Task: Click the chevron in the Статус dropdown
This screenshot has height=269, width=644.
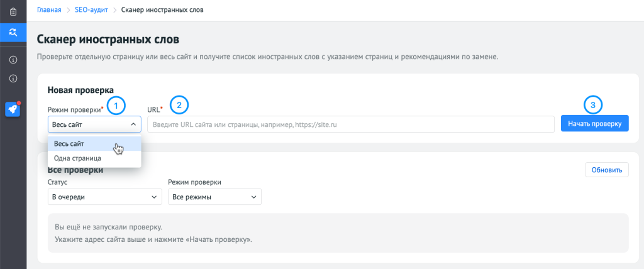Action: click(154, 197)
